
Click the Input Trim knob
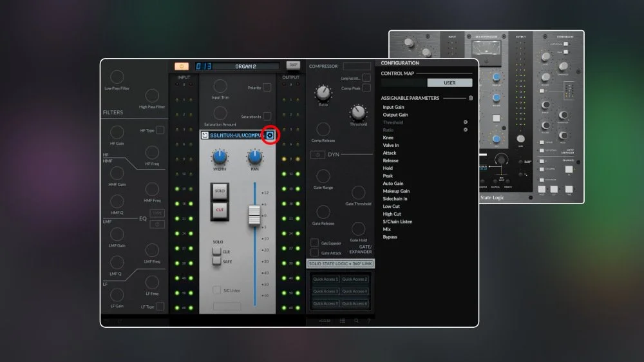(220, 86)
